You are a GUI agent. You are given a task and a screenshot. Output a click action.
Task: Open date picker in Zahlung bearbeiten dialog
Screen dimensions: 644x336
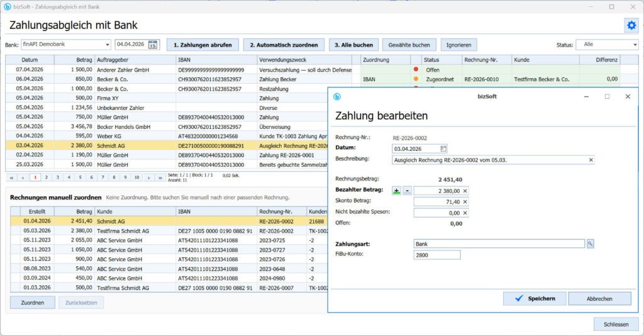click(443, 148)
